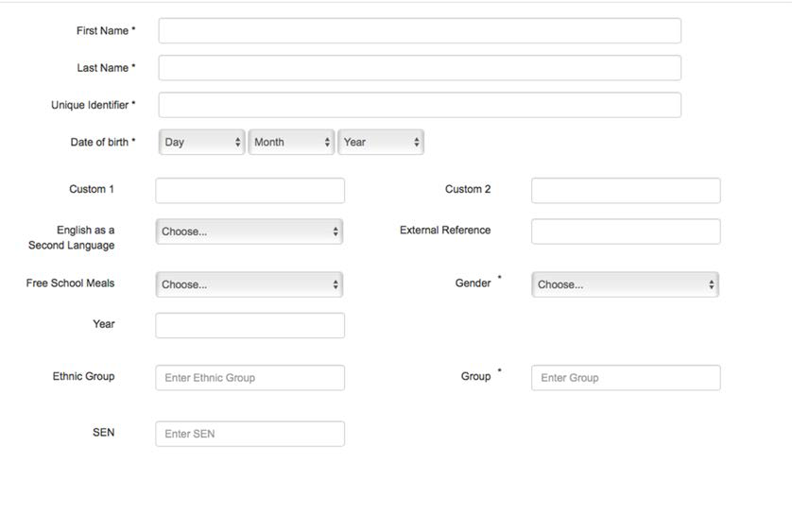Select the Unique Identifier field

[x=420, y=105]
